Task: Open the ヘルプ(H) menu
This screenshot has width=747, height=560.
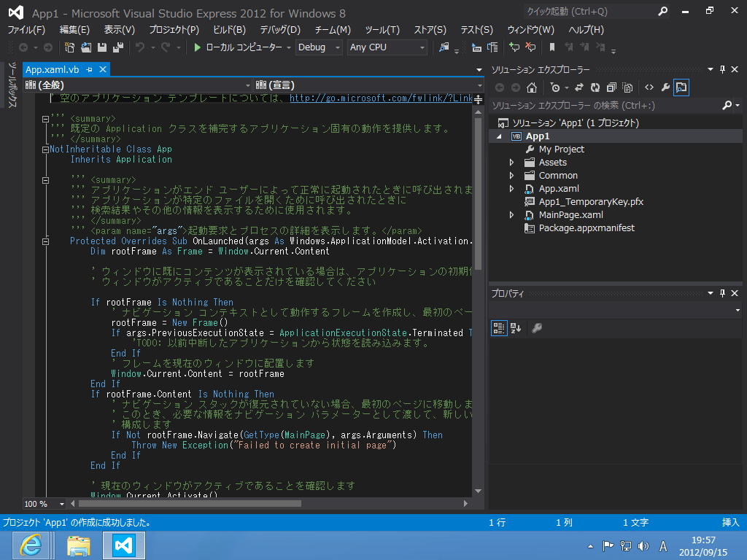Action: 586,29
